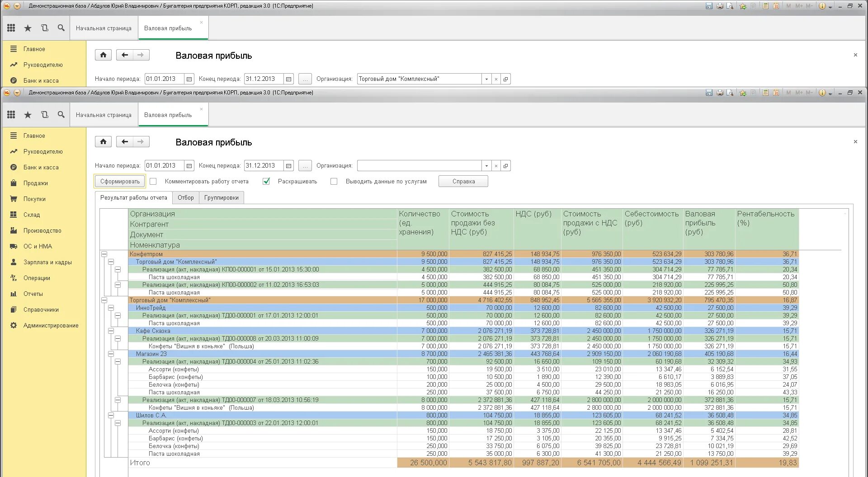Toggle 'Комментировать работу отчета' checkbox
This screenshot has height=477, width=868.
153,181
